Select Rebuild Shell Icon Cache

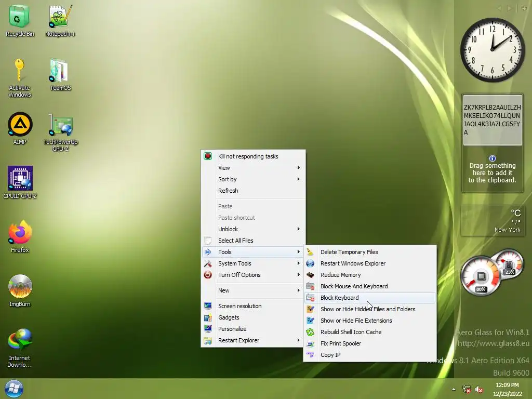tap(370, 332)
